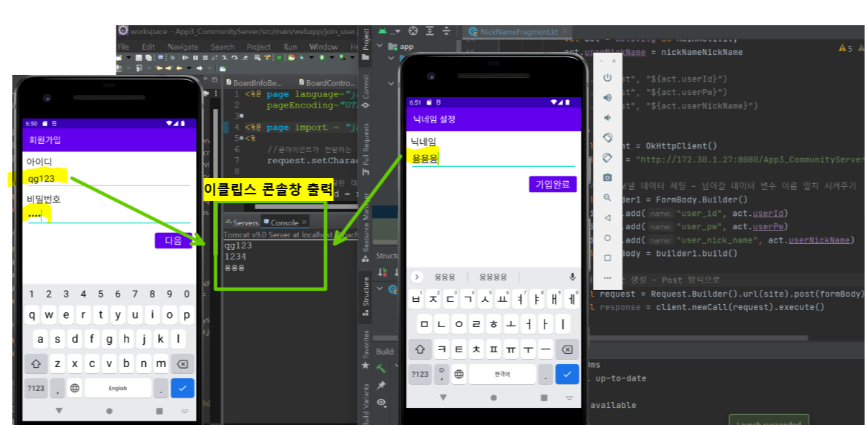
Task: Click Android Studio select opened file target icon
Action: pos(412,31)
